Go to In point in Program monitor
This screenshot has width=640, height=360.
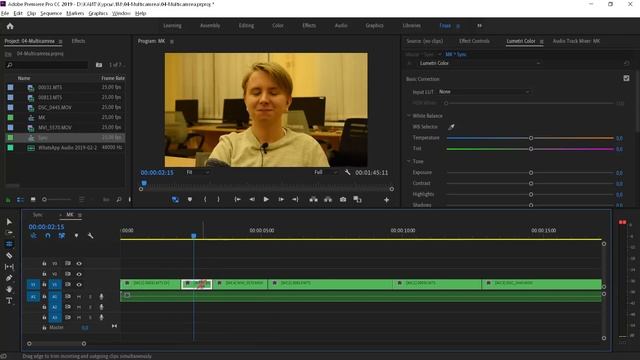pyautogui.click(x=237, y=199)
